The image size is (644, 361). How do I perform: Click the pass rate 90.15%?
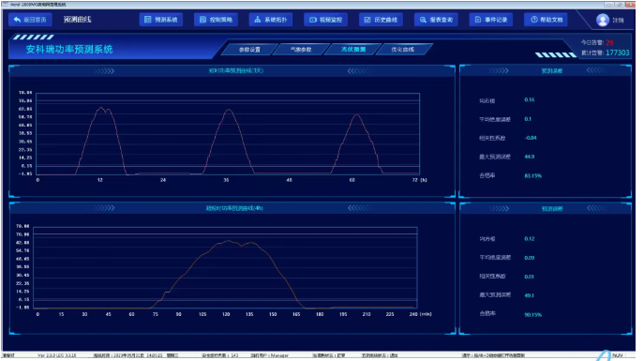tap(533, 315)
